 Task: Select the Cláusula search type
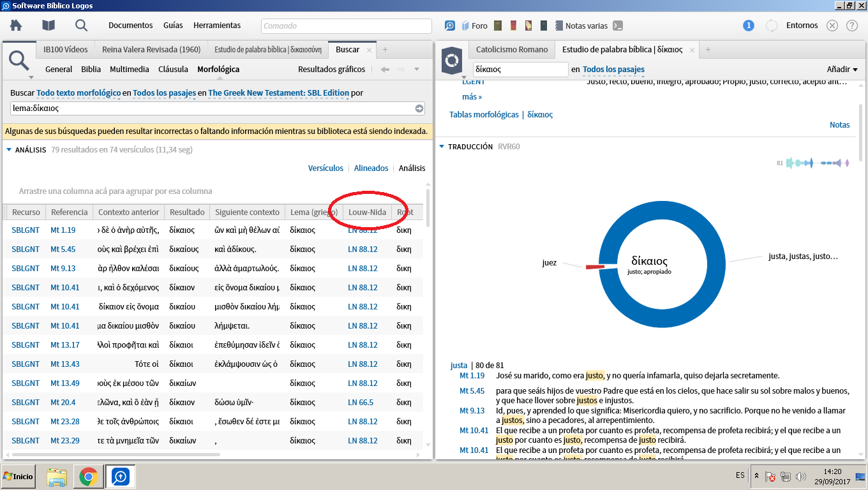173,69
